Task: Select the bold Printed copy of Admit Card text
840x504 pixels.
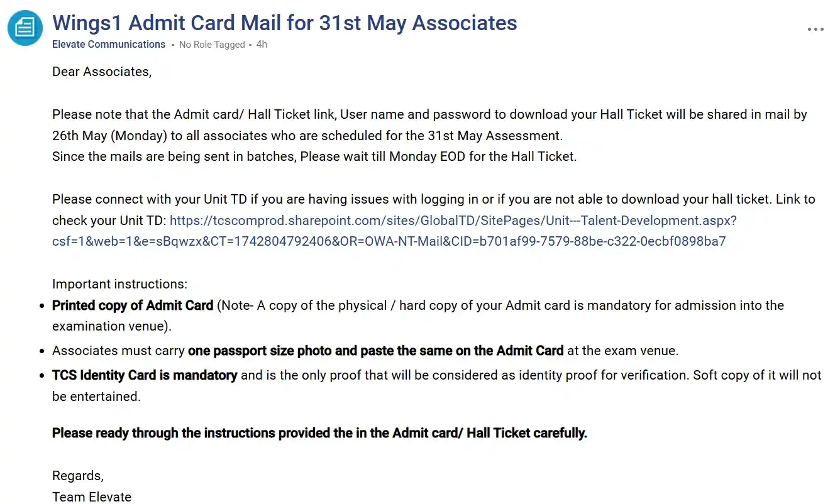Action: coord(133,305)
